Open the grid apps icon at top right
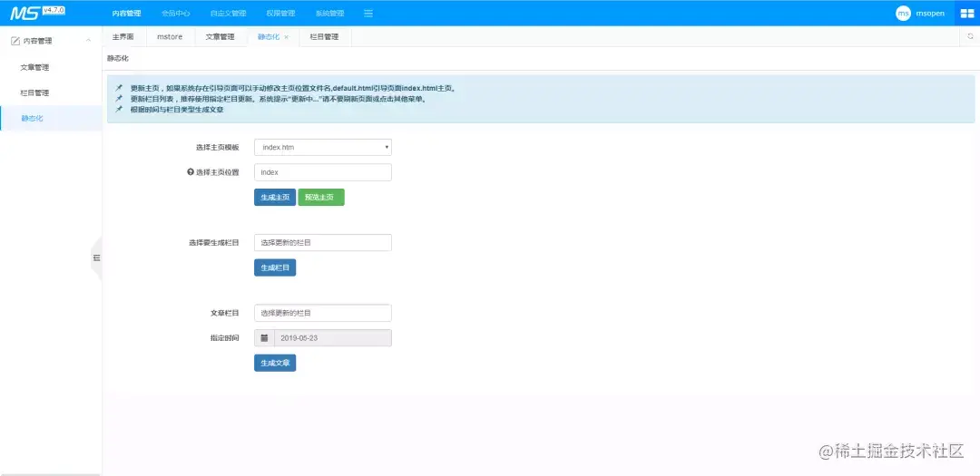 967,13
